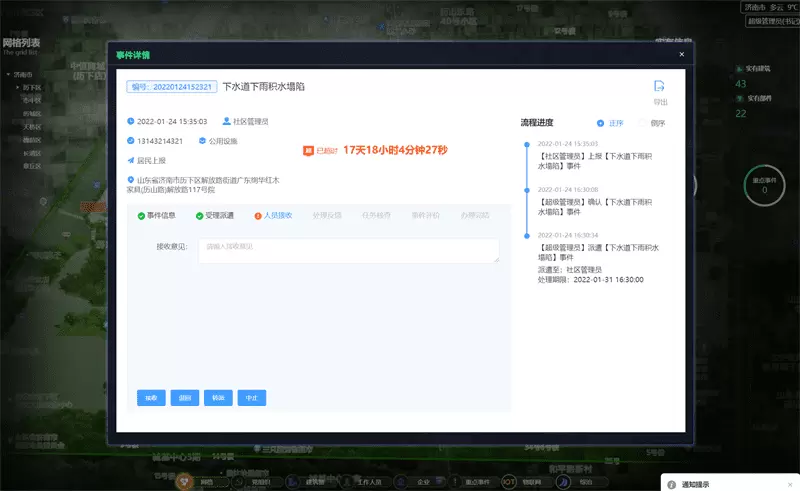Click the 工作人员 icon in bottom toolbar

pos(347,481)
